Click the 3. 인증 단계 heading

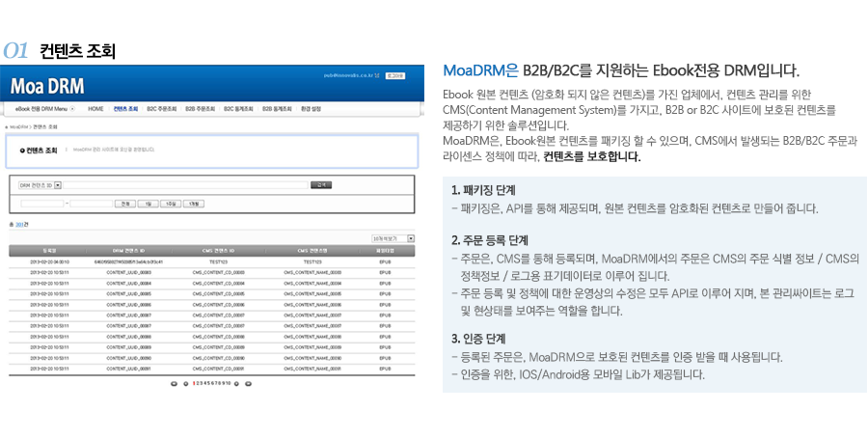click(x=478, y=339)
